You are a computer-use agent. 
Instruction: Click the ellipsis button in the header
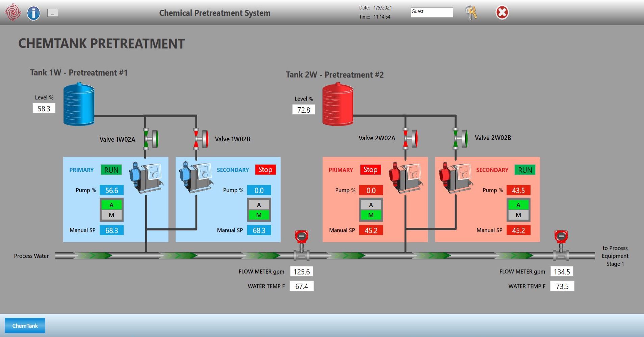[x=52, y=13]
